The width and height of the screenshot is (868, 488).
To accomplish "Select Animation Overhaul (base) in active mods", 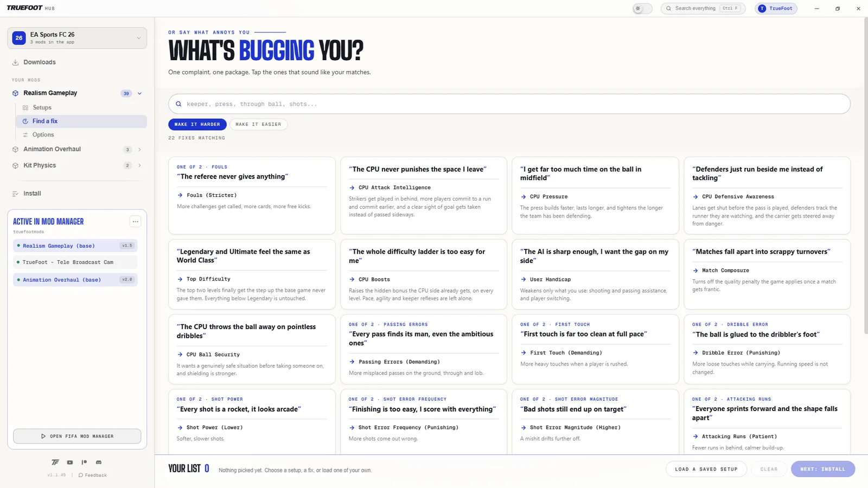I will (x=75, y=280).
